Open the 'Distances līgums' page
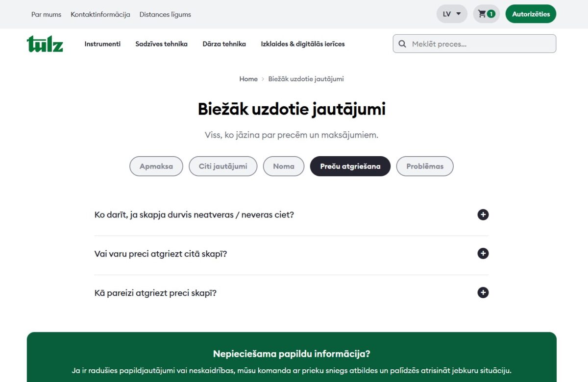The height and width of the screenshot is (382, 588). (x=165, y=14)
